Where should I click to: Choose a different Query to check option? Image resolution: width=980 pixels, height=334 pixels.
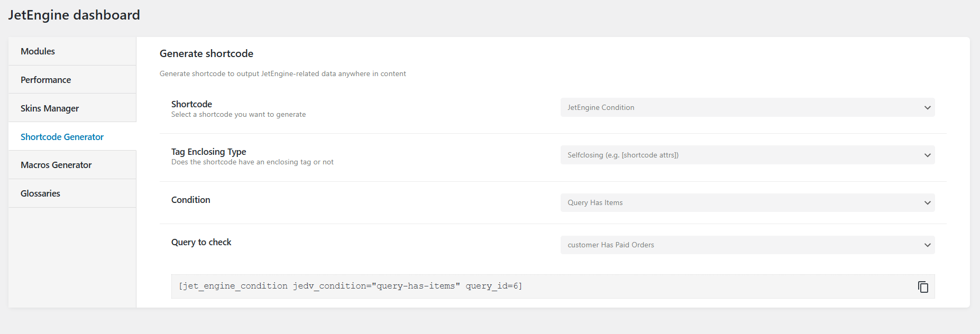point(747,245)
